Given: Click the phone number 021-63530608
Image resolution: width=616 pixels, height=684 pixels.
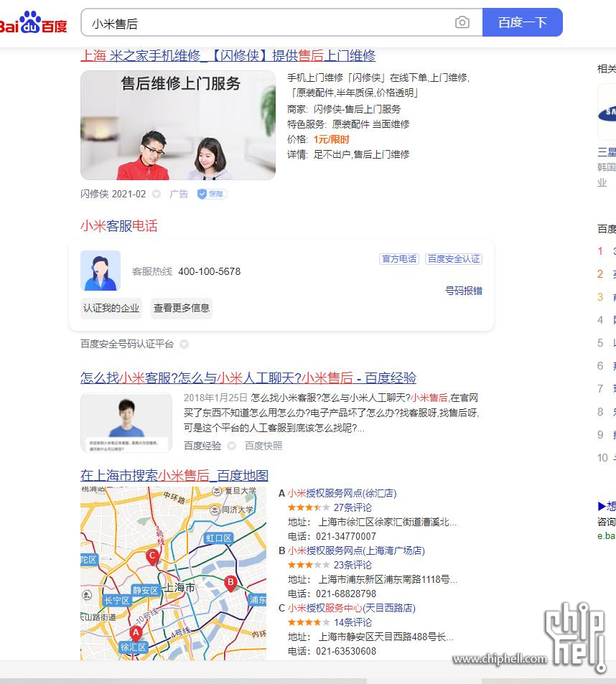Looking at the screenshot, I should click(x=346, y=651).
